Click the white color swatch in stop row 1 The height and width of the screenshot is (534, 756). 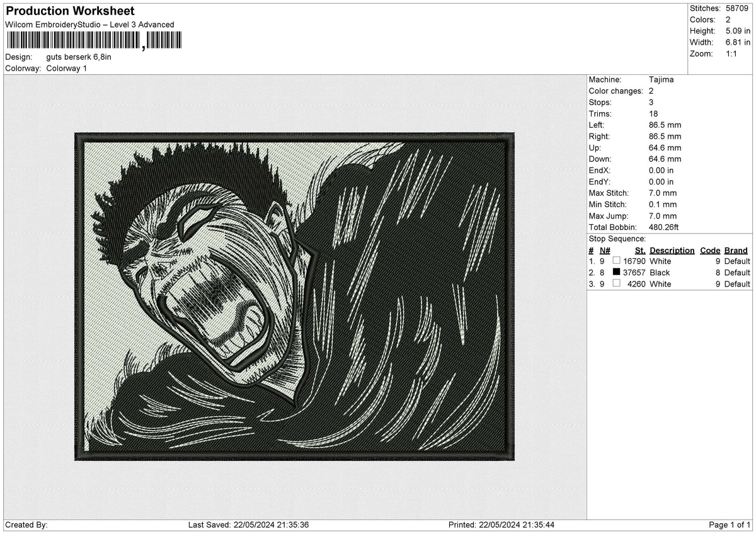click(x=616, y=261)
